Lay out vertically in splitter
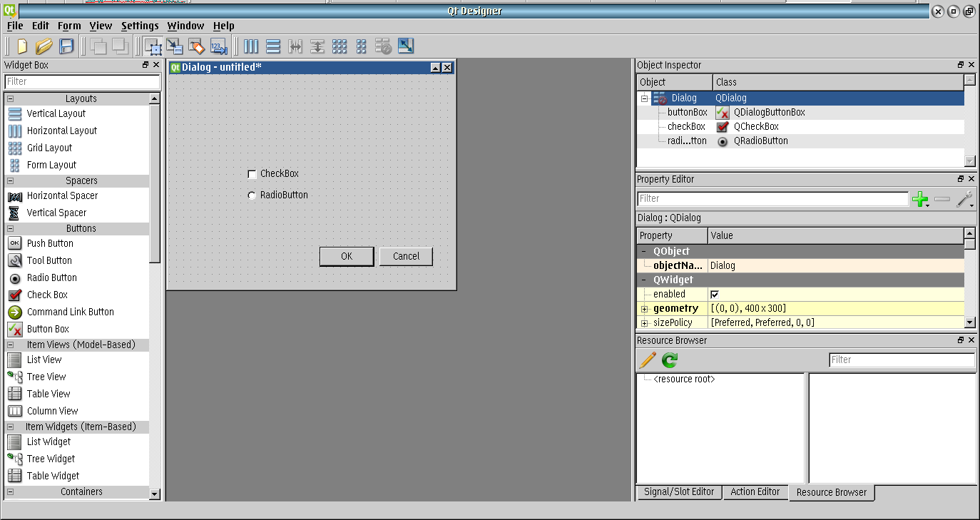 pos(317,46)
